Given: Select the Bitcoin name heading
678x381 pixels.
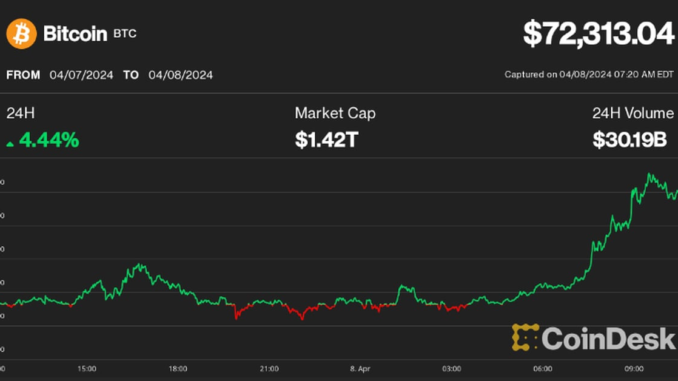Looking at the screenshot, I should pos(75,34).
